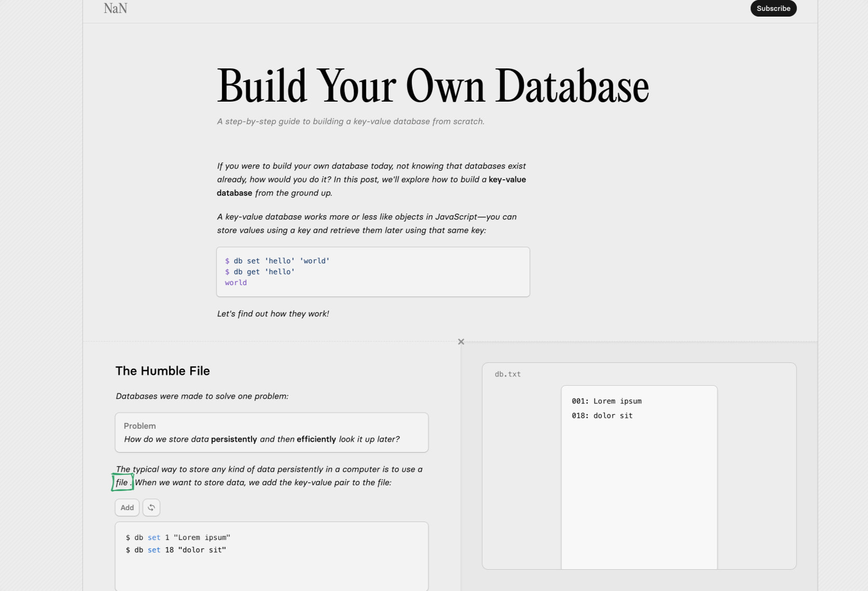This screenshot has height=591, width=868.
Task: Click the command 'db set 1 "Lorem ipsum"'
Action: click(178, 538)
